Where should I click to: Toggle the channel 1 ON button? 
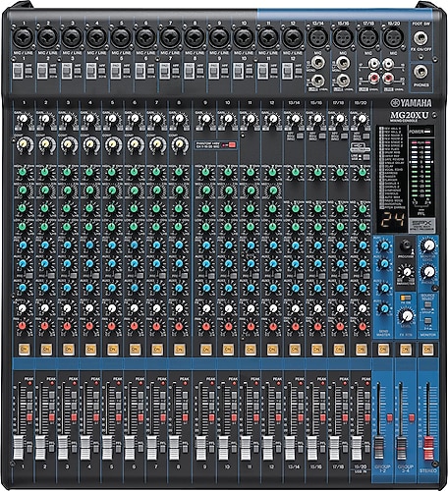click(x=24, y=350)
